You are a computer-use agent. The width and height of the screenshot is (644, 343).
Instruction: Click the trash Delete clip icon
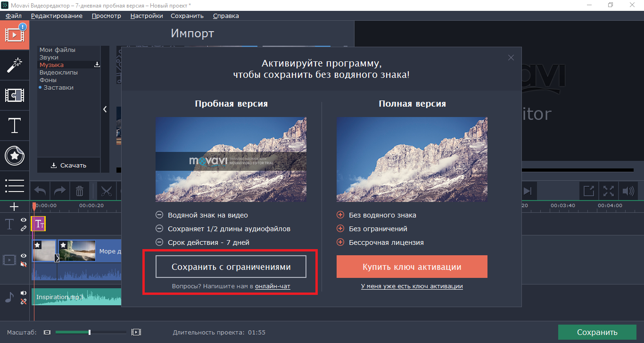(80, 191)
